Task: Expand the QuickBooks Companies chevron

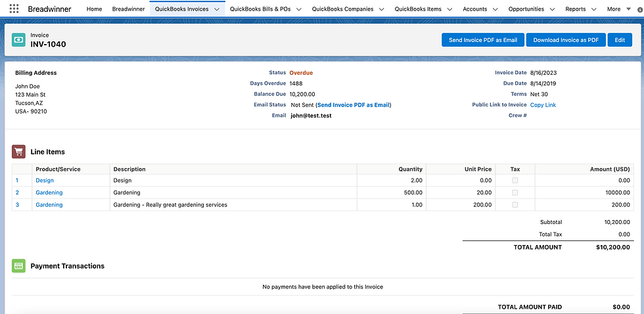Action: 382,9
